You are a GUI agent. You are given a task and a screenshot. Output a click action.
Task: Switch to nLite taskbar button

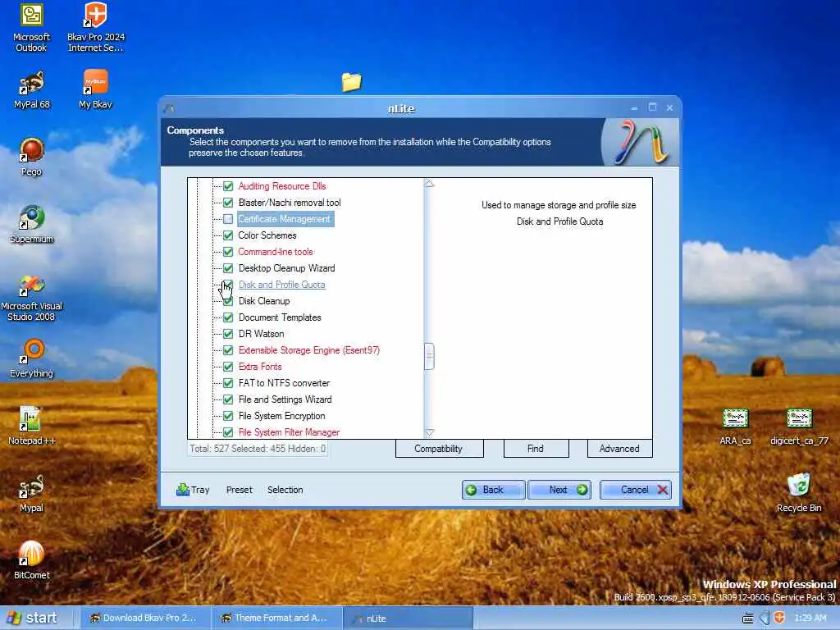coord(409,618)
